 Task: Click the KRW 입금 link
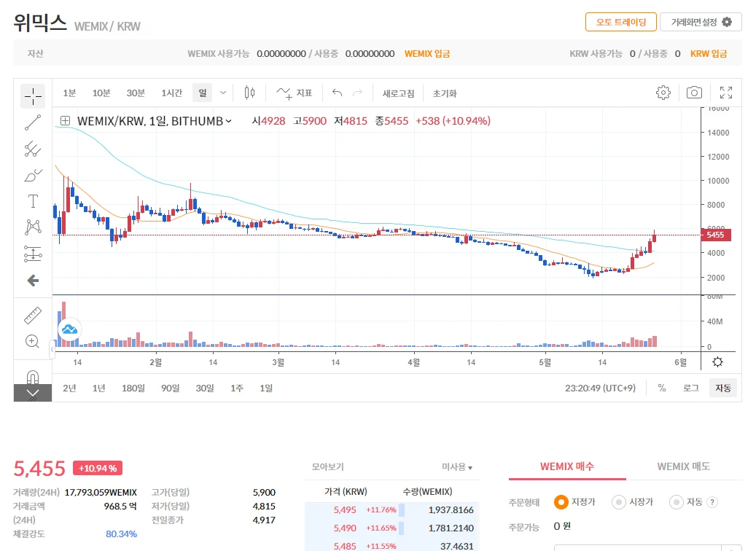(x=709, y=53)
